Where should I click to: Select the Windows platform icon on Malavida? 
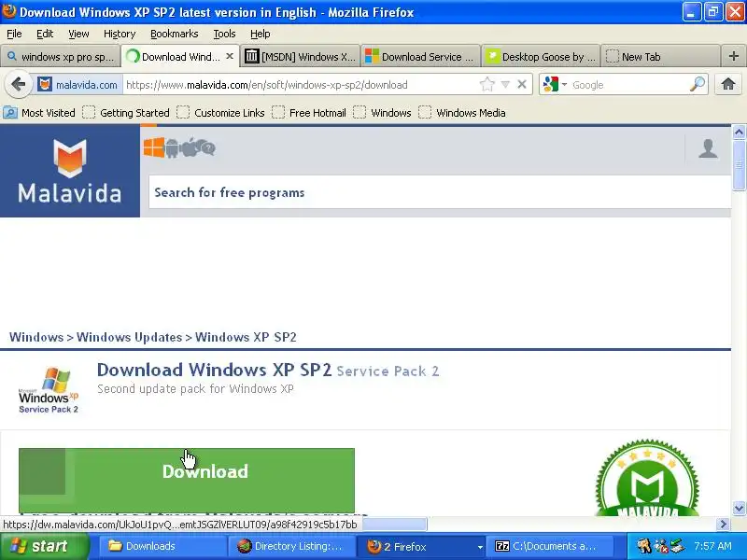tap(154, 147)
